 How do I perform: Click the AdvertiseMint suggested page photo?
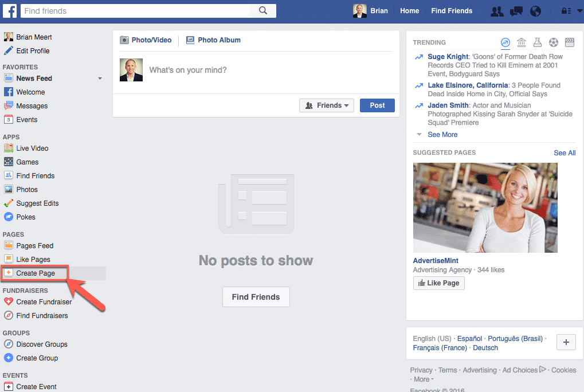pos(485,207)
